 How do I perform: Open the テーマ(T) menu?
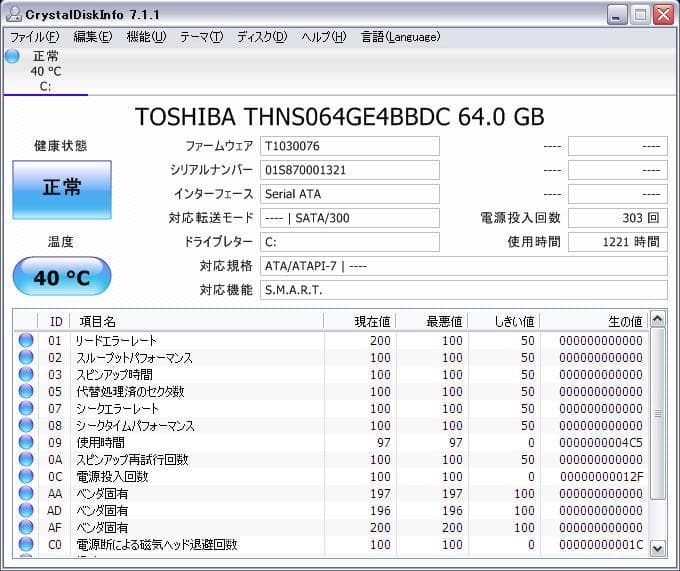[202, 37]
